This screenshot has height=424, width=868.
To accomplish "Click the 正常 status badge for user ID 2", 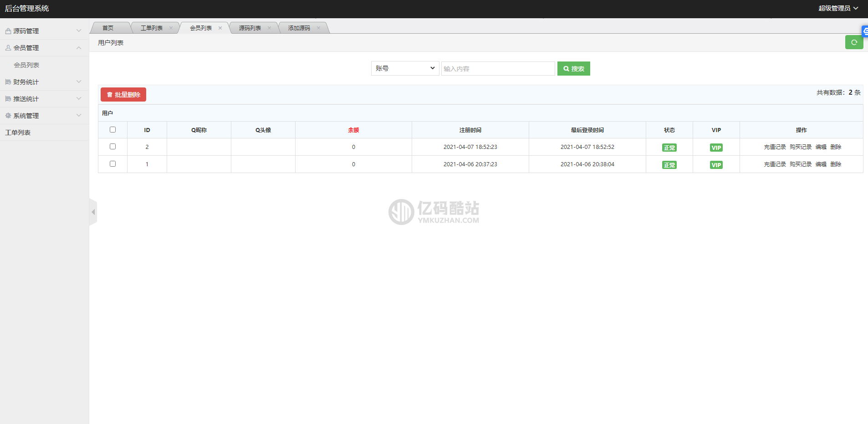I will 669,148.
